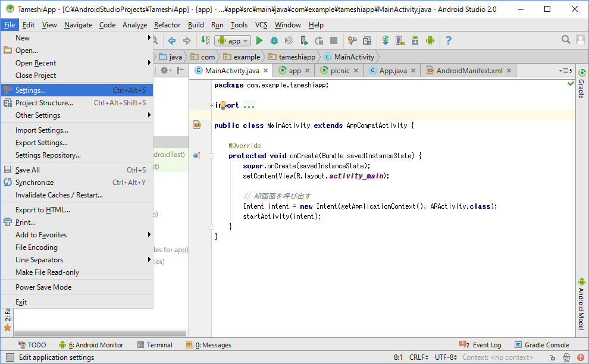
Task: Expand the Add to Favorites submenu
Action: coord(77,235)
